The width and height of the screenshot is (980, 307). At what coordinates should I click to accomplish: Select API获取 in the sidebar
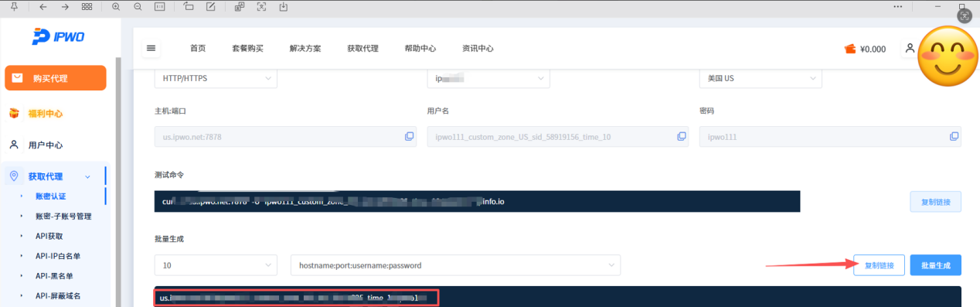click(x=49, y=236)
